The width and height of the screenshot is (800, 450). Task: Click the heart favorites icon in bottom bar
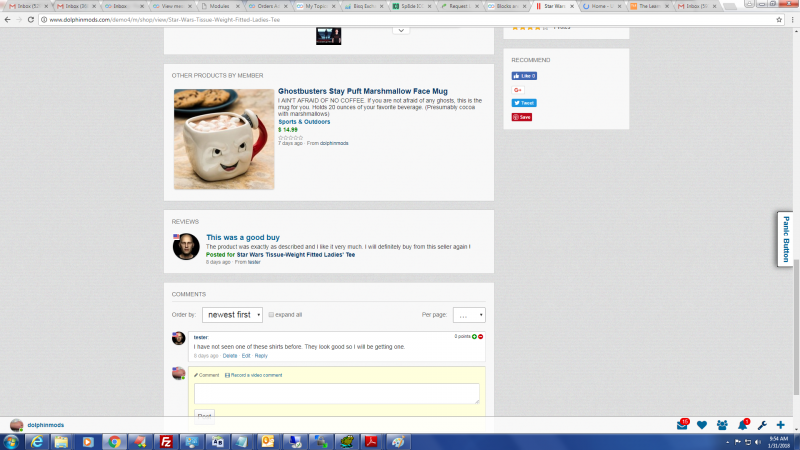pyautogui.click(x=702, y=425)
